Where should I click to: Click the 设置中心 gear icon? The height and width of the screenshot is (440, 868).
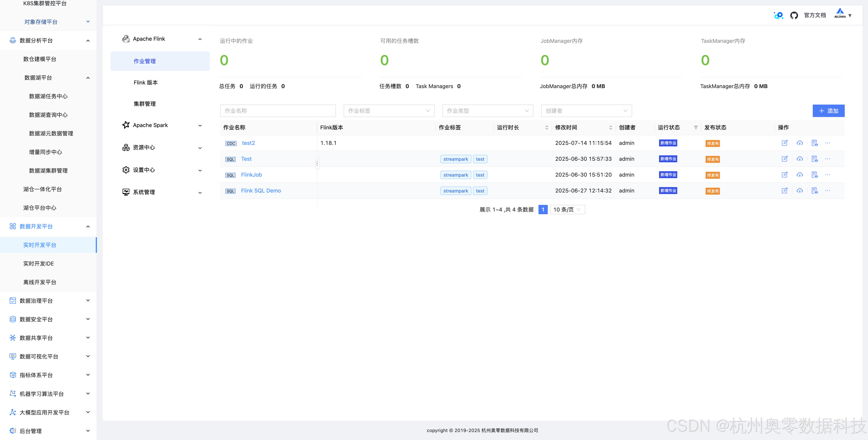(x=126, y=170)
